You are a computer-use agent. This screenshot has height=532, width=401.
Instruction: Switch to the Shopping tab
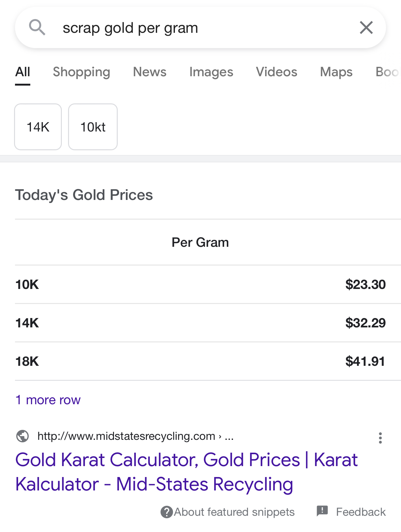click(82, 72)
